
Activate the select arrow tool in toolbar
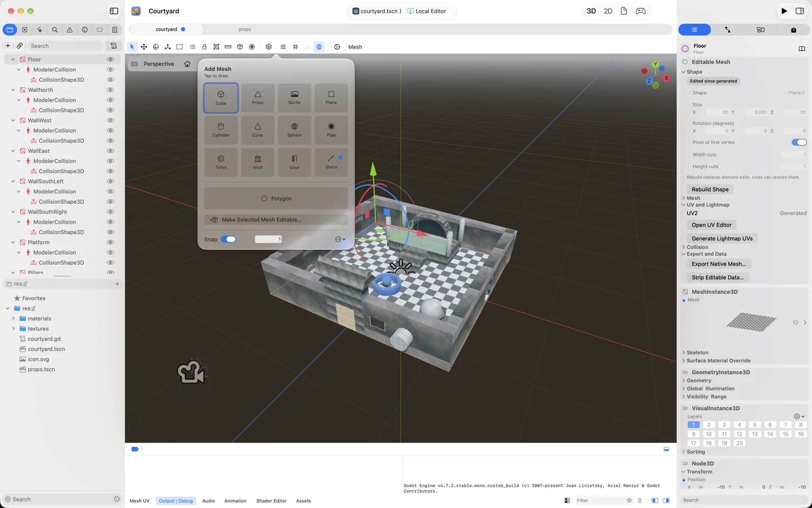(x=132, y=47)
